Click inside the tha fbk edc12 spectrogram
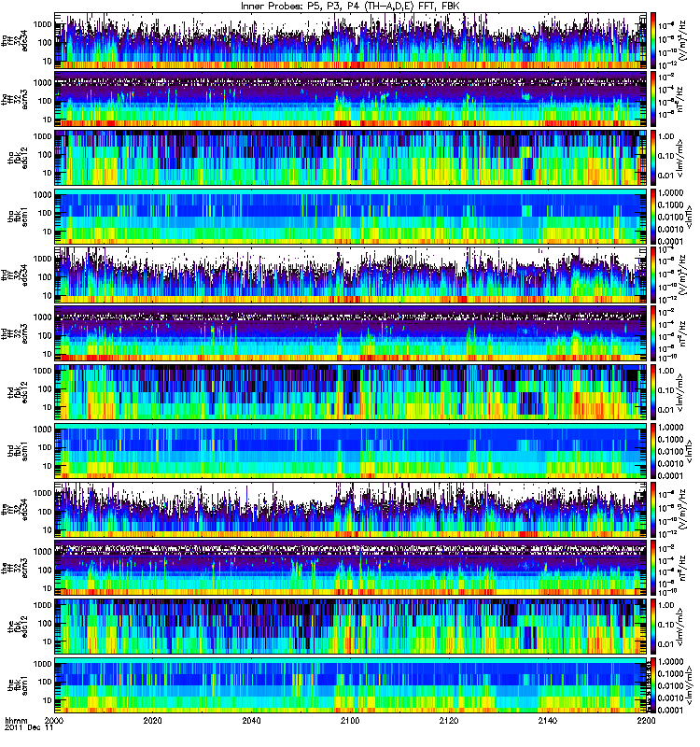Viewport: 700px width, 747px height. coord(350,158)
